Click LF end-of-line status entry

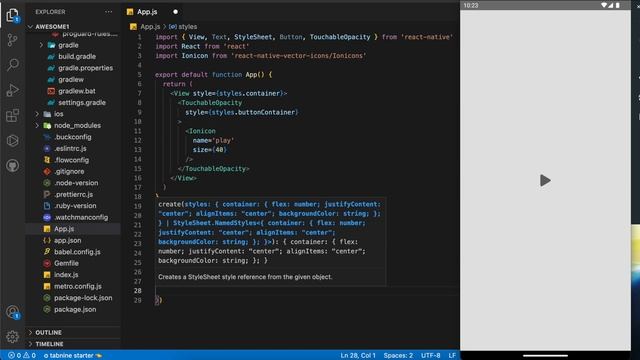tap(452, 355)
